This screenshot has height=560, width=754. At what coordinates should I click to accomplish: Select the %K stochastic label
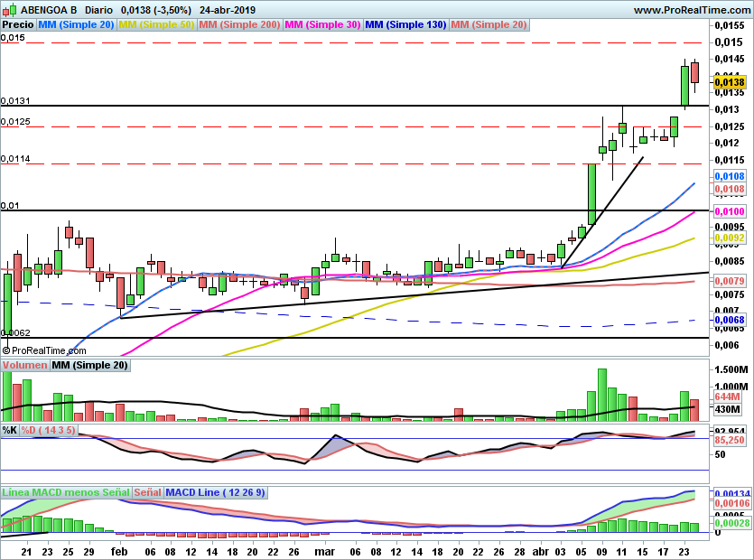point(10,430)
